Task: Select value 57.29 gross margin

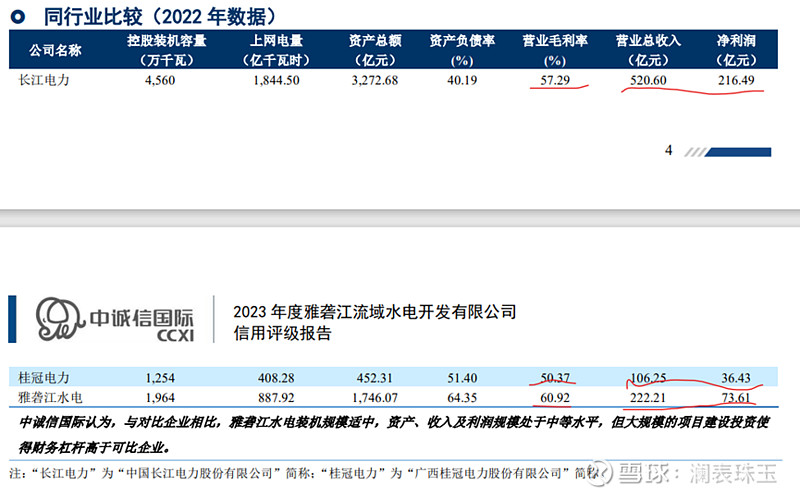Action: pos(555,80)
